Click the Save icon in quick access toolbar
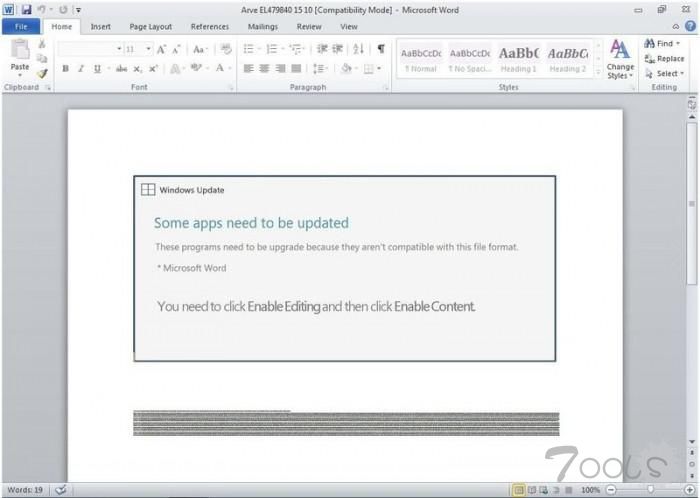 point(27,9)
